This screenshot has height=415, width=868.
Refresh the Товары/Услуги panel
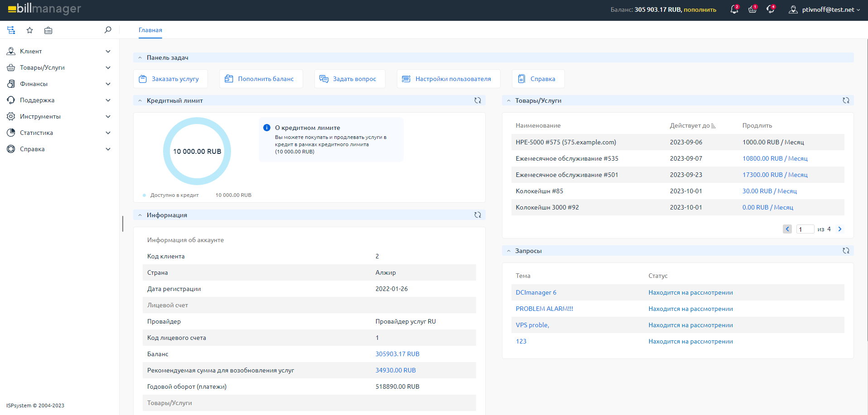(x=846, y=100)
